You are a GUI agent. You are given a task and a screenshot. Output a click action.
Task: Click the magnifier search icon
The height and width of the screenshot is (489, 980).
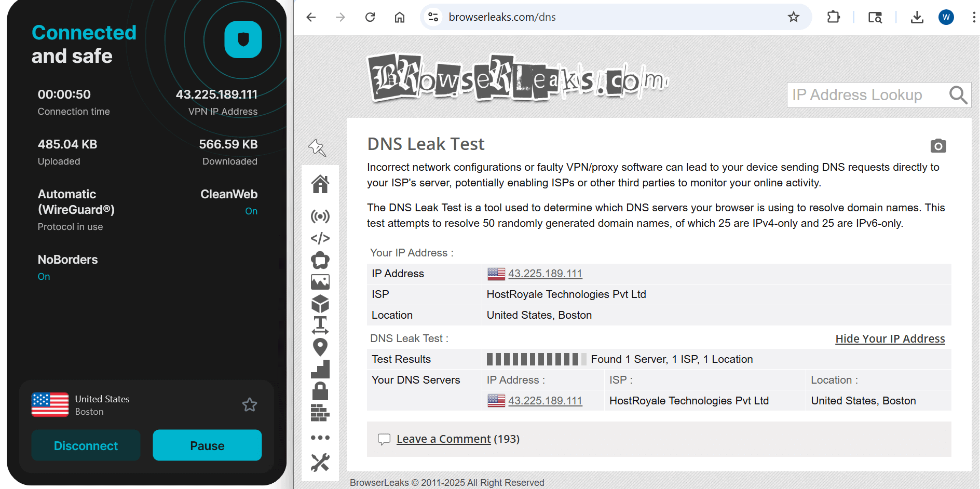coord(958,95)
